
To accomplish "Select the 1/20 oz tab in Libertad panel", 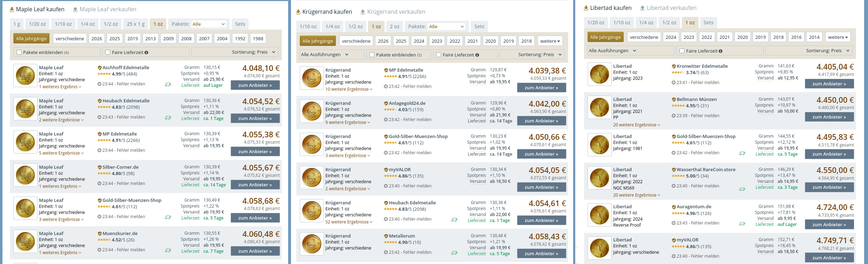I will (596, 23).
